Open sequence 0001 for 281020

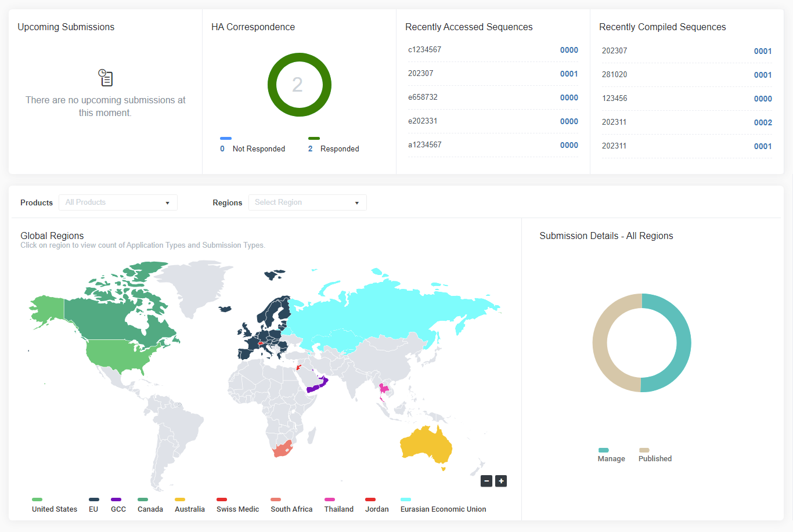(762, 75)
